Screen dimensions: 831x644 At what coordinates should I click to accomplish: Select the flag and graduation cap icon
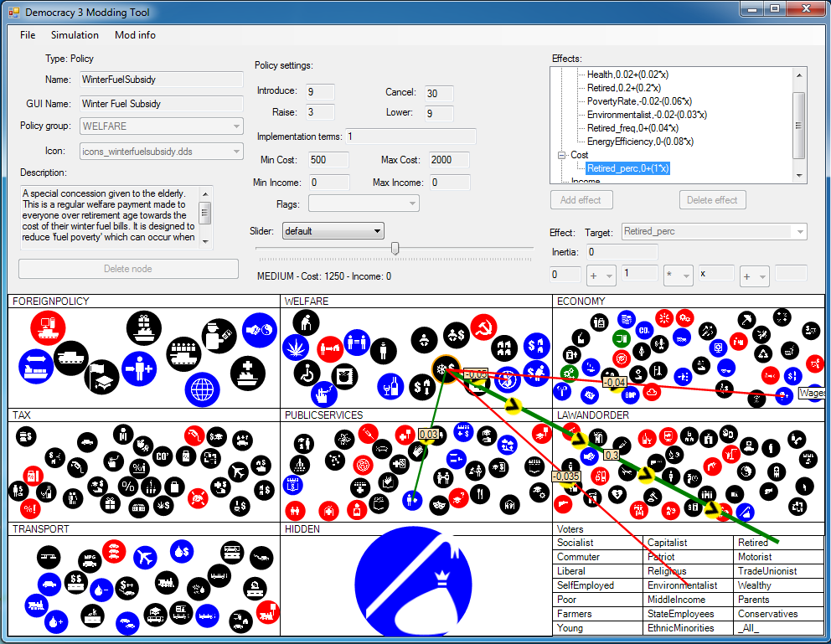click(101, 377)
